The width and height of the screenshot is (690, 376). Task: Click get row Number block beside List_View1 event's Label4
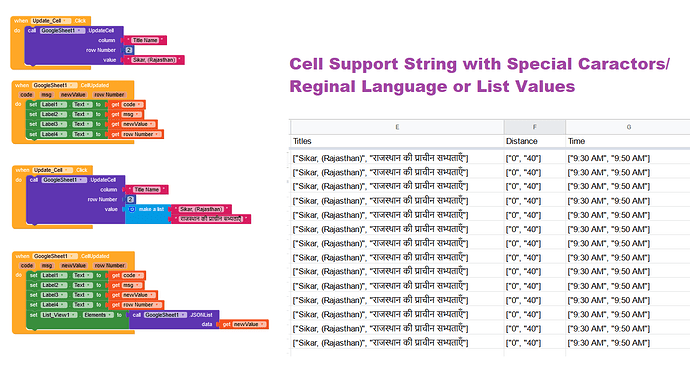[x=136, y=305]
